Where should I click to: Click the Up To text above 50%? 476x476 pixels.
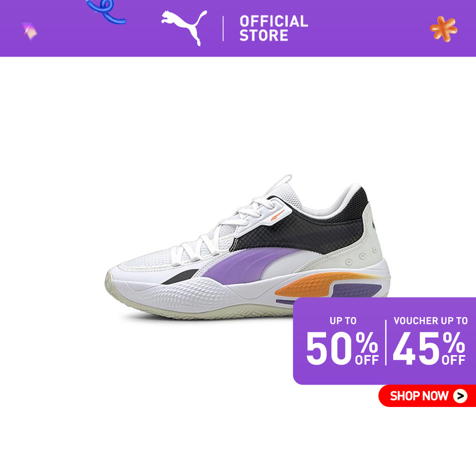[x=343, y=320]
